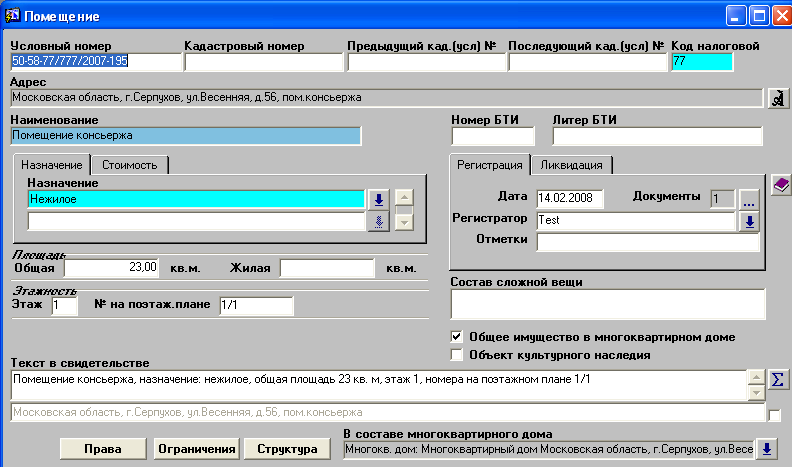Image resolution: width=792 pixels, height=467 pixels.
Task: Check Объект культурного наследия
Action: 457,355
